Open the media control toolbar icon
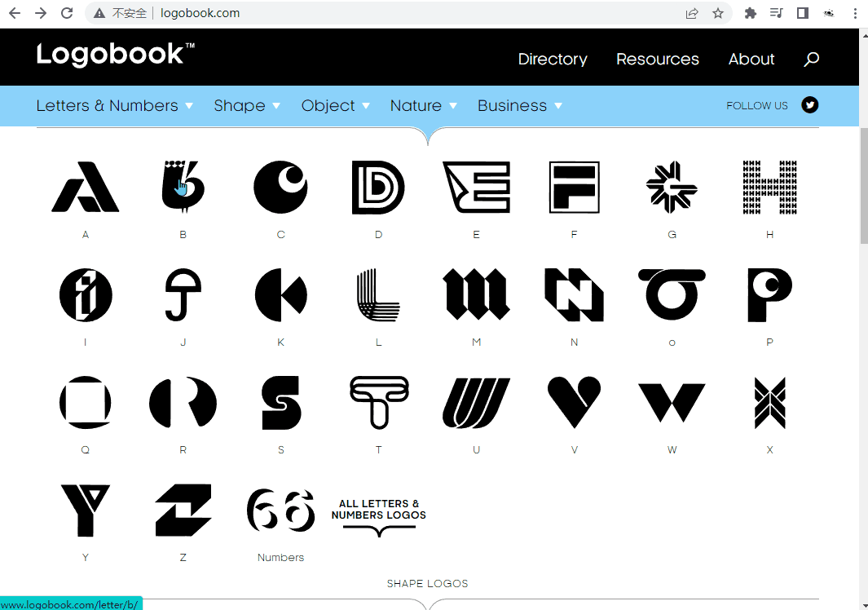 (777, 13)
